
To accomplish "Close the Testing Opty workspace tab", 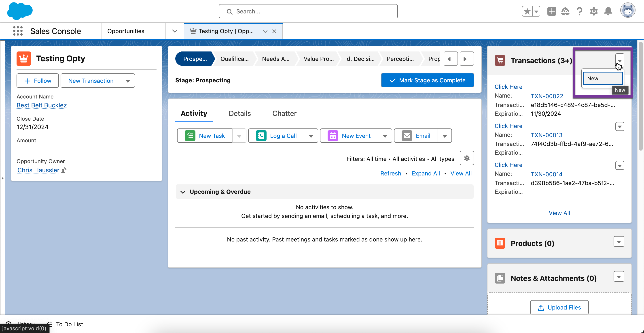I will [x=274, y=31].
